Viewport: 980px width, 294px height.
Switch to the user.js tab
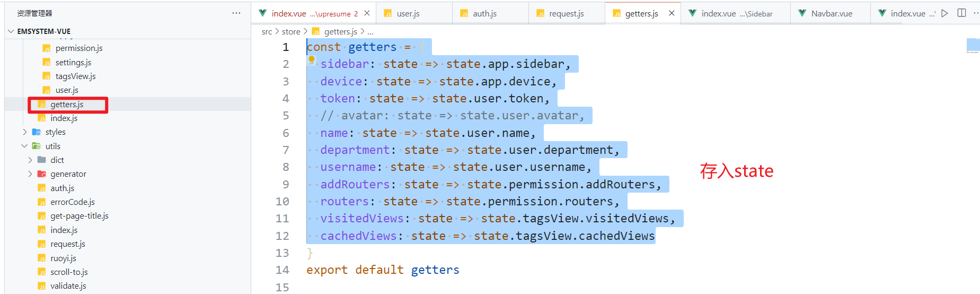408,14
